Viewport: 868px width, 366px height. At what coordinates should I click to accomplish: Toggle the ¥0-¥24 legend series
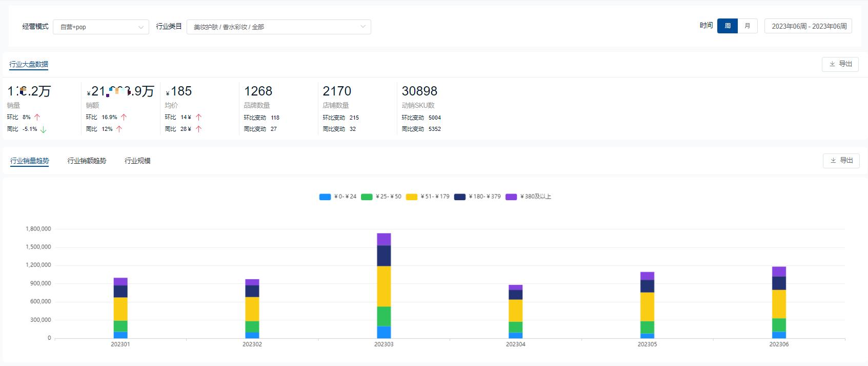pyautogui.click(x=325, y=197)
